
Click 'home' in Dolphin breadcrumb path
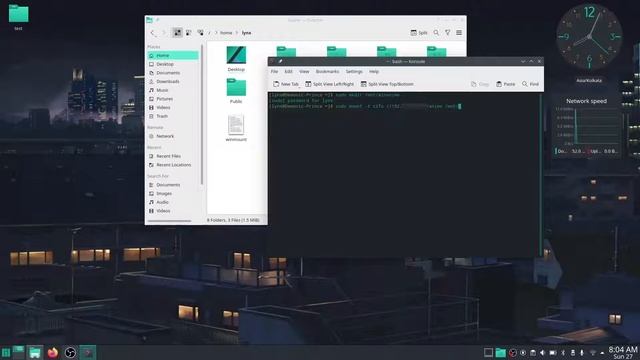click(x=226, y=33)
